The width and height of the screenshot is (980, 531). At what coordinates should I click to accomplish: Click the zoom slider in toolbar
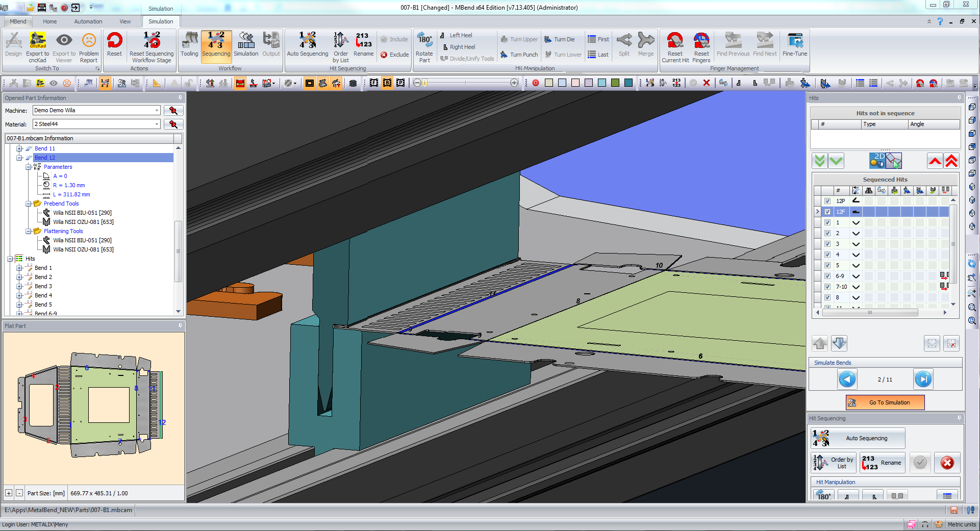(x=465, y=83)
